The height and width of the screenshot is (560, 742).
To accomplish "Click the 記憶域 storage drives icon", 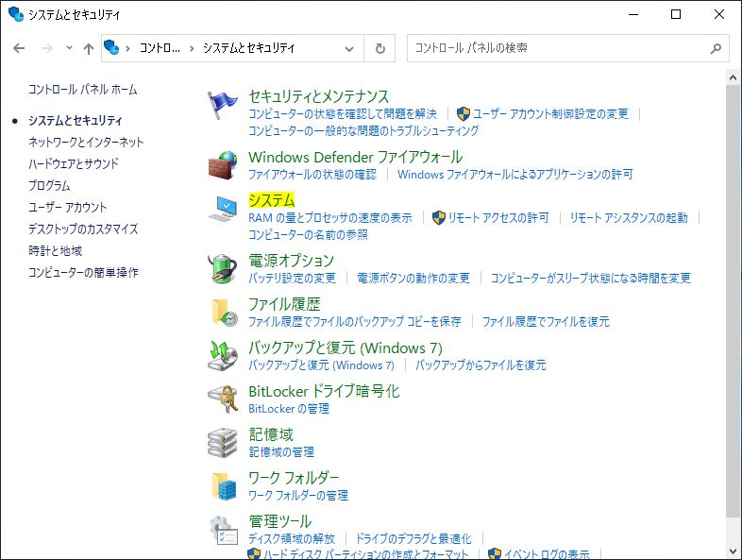I will pyautogui.click(x=223, y=442).
